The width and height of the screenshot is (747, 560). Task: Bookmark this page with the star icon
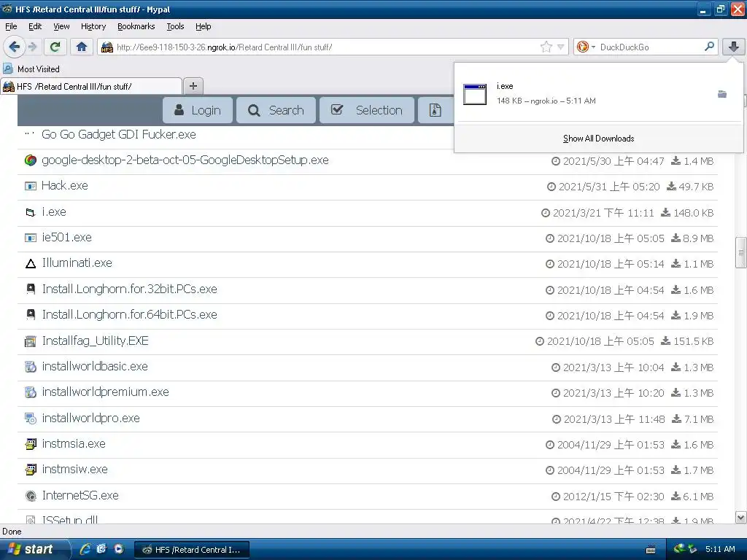pos(546,47)
